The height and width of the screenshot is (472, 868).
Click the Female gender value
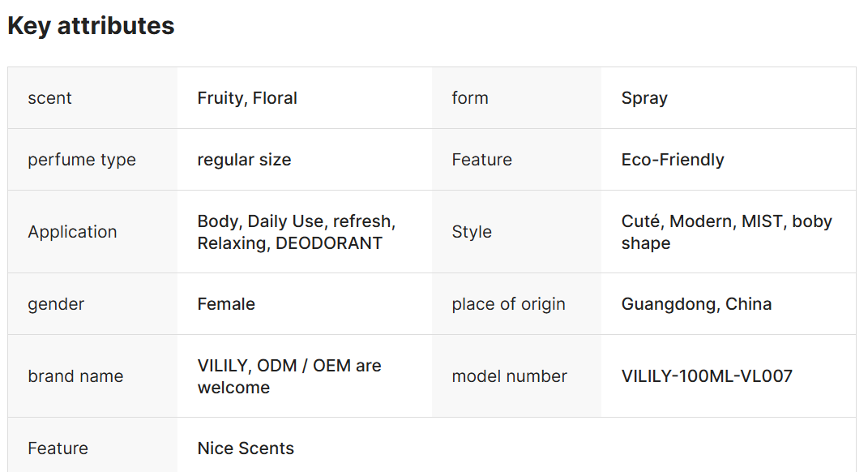226,304
